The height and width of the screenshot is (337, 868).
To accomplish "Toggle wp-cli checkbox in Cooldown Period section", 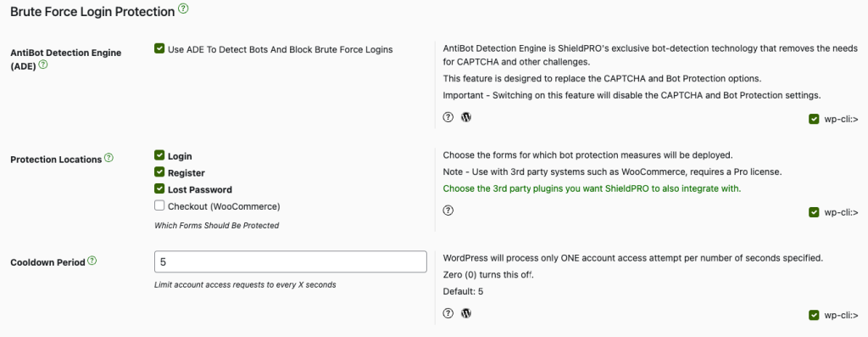I will coord(813,315).
